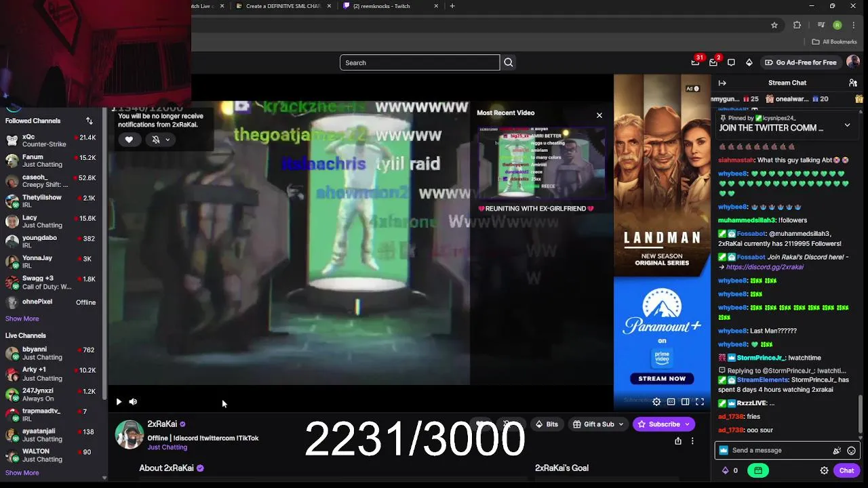This screenshot has height=488, width=868.
Task: Open the channel more options three-dot menu
Action: [692, 441]
